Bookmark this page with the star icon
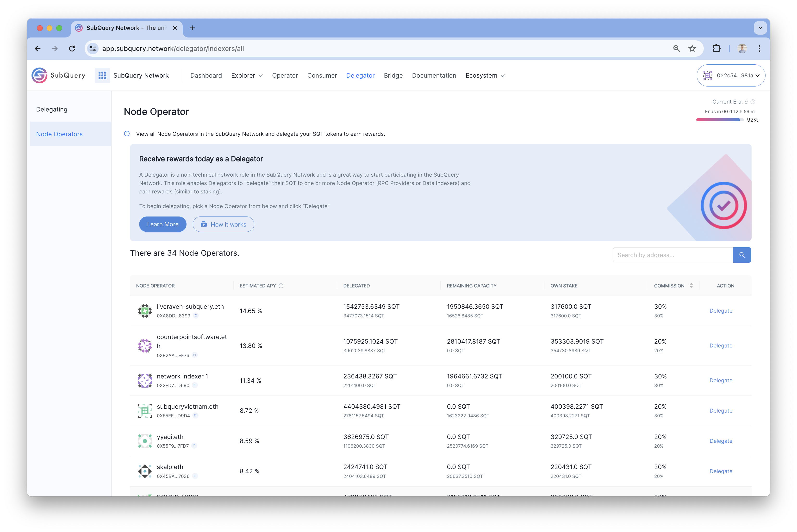This screenshot has width=797, height=532. (x=692, y=49)
